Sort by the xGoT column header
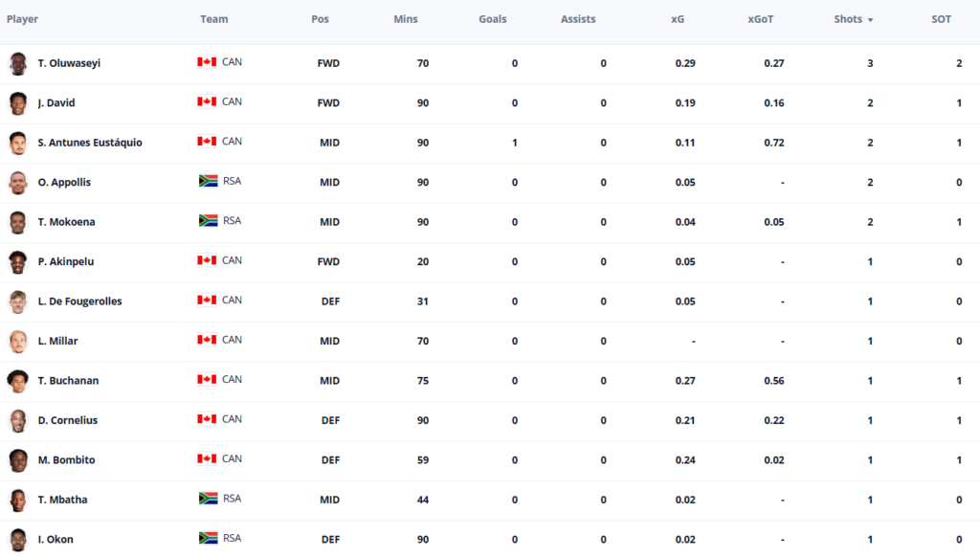980x557 pixels. (x=761, y=19)
